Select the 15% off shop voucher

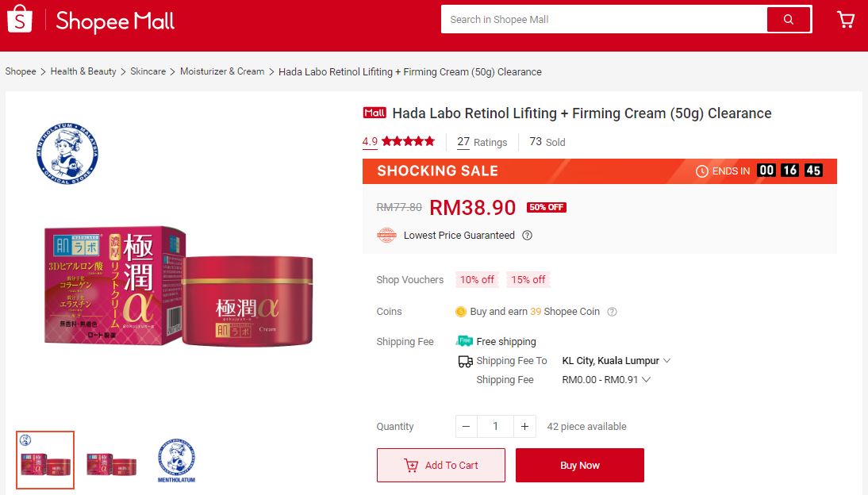coord(528,279)
